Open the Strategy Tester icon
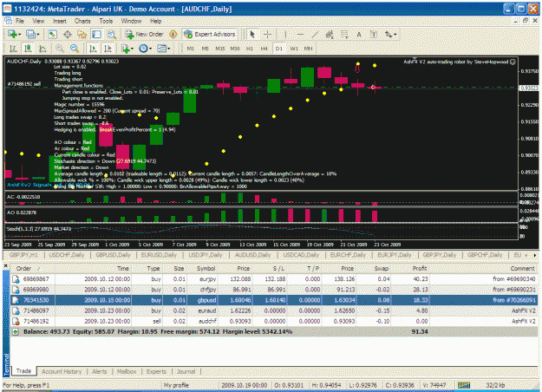Image resolution: width=542 pixels, height=392 pixels. [112, 34]
